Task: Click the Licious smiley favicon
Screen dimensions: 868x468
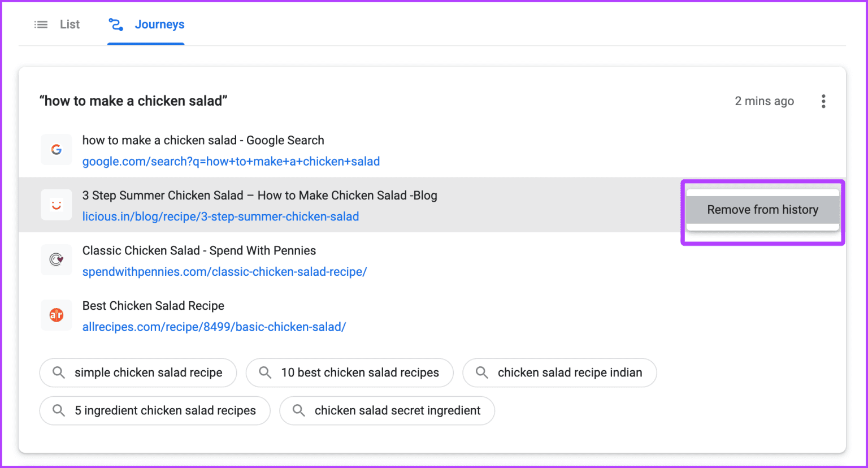Action: [56, 205]
